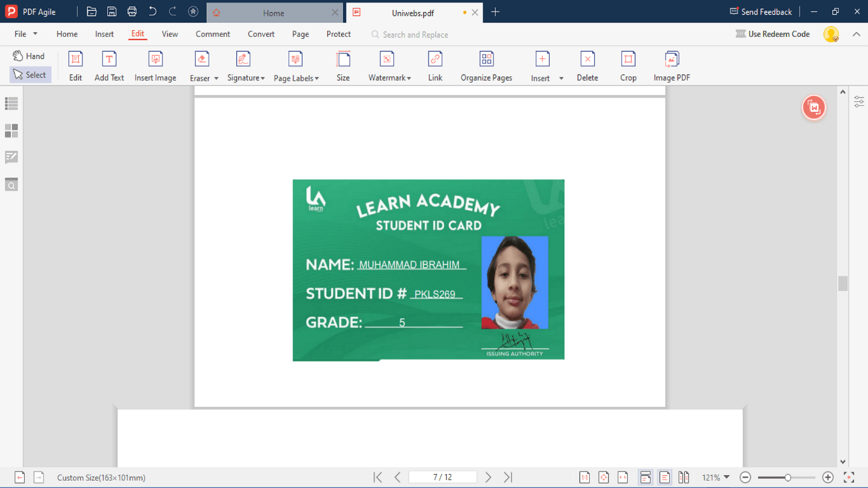Choose the Add Text tool

coord(109,66)
